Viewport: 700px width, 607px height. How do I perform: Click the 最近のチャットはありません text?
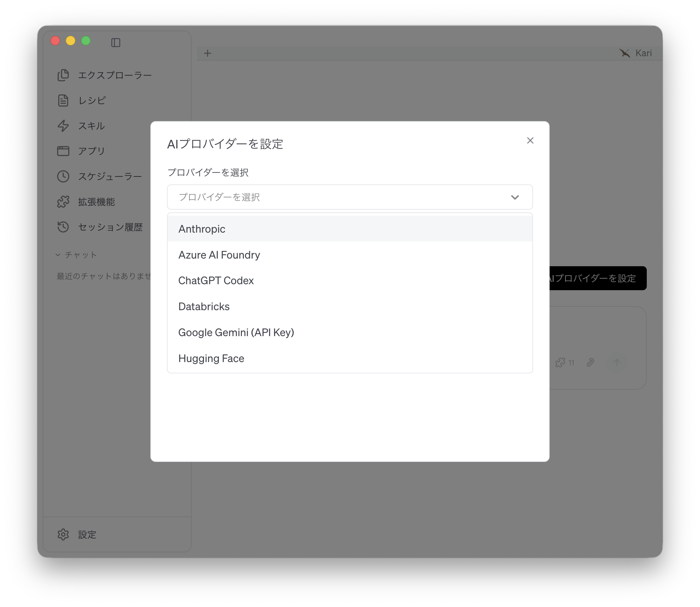tap(103, 276)
